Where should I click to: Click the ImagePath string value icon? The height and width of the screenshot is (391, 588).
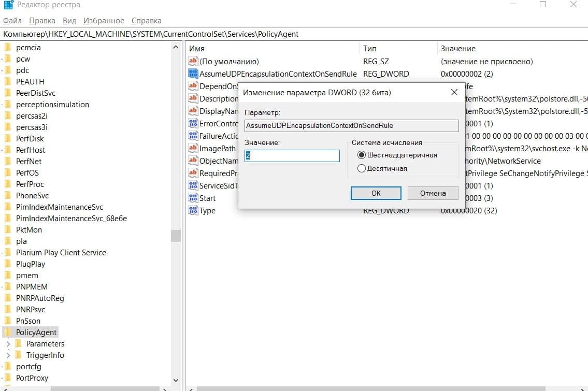[193, 149]
